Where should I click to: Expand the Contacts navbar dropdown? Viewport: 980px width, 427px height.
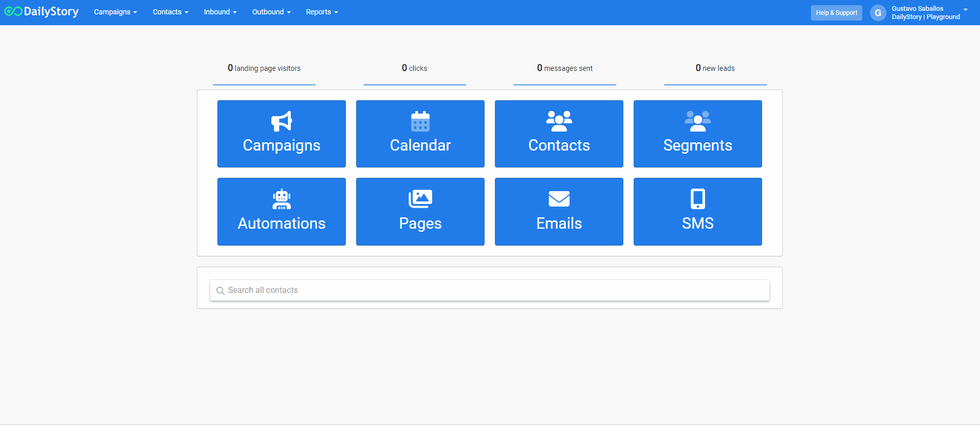pyautogui.click(x=171, y=12)
